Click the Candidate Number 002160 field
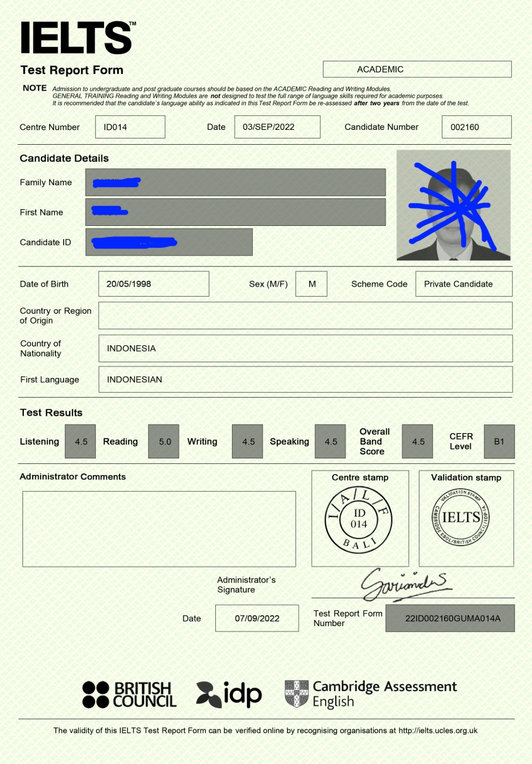This screenshot has height=764, width=532. pos(477,127)
